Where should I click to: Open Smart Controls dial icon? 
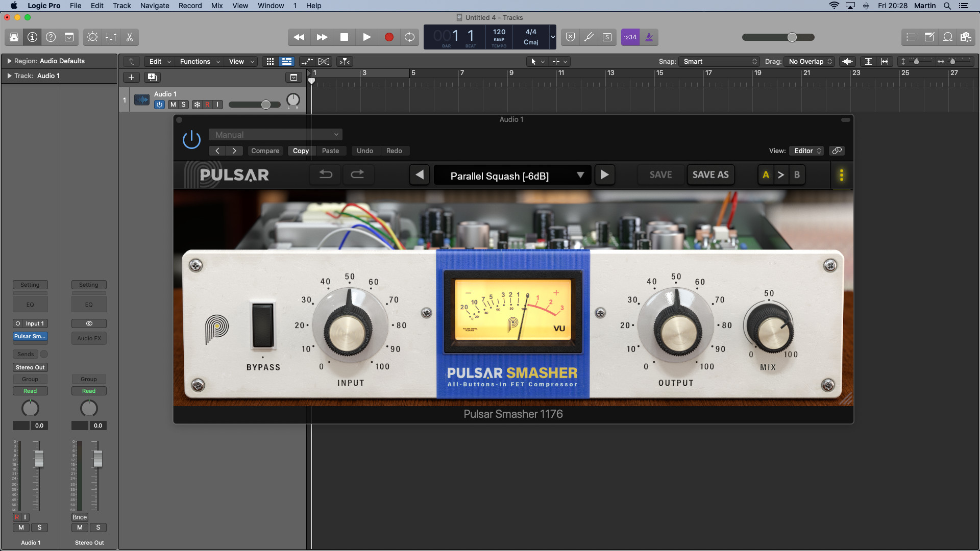(x=92, y=37)
